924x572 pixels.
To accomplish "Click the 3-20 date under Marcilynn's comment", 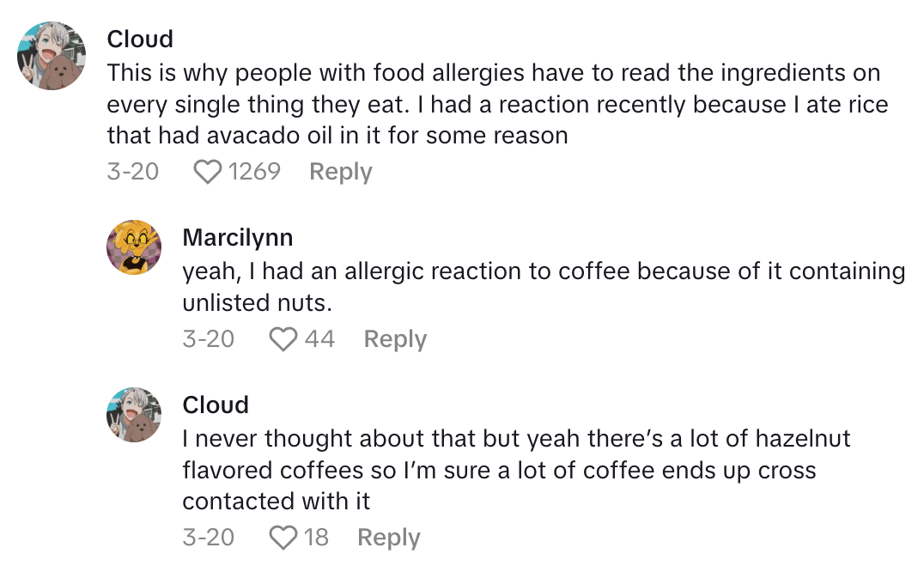I will (x=208, y=339).
